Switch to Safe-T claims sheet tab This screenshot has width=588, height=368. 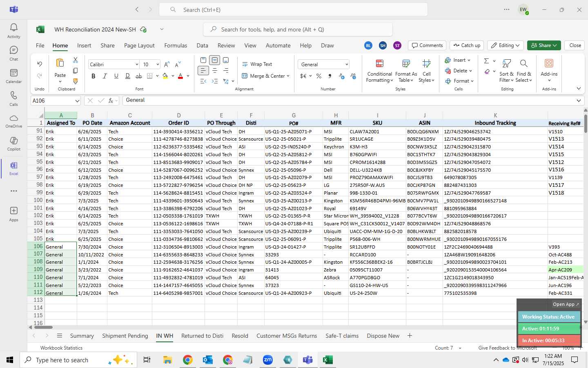click(342, 336)
